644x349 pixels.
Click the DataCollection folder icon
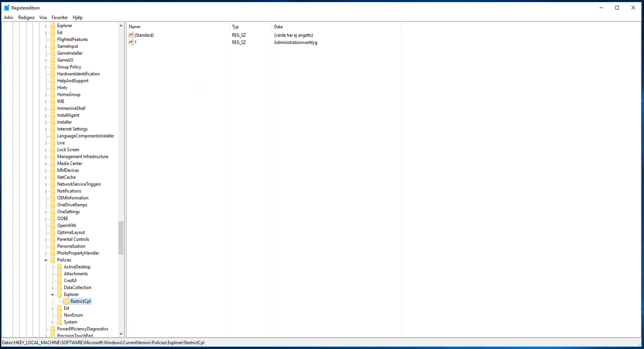[59, 287]
